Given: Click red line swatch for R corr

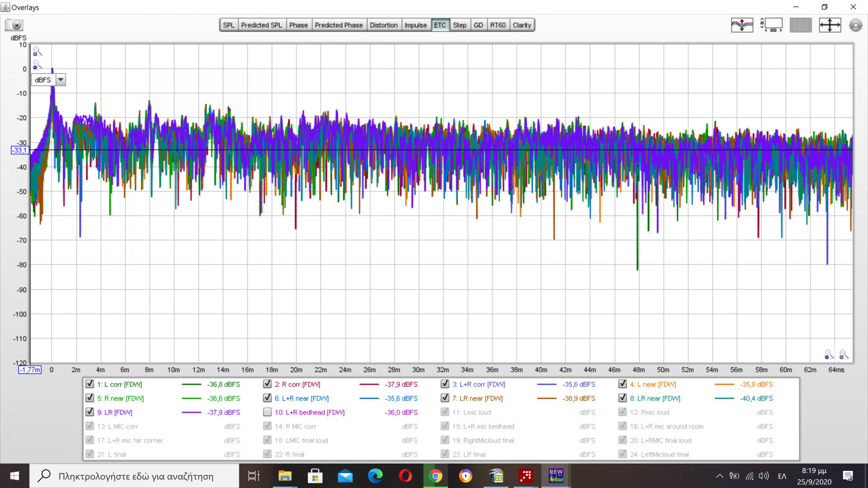Looking at the screenshot, I should pos(369,385).
